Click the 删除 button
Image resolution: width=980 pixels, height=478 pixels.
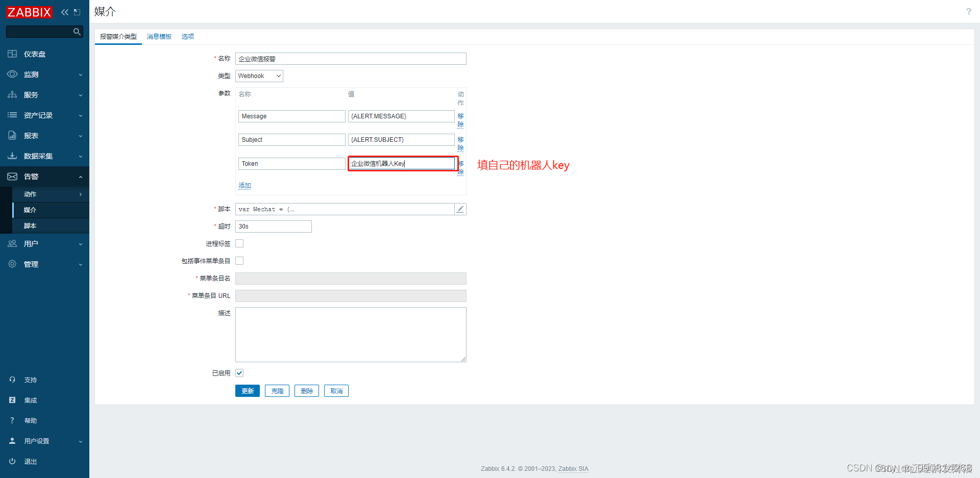[x=307, y=391]
